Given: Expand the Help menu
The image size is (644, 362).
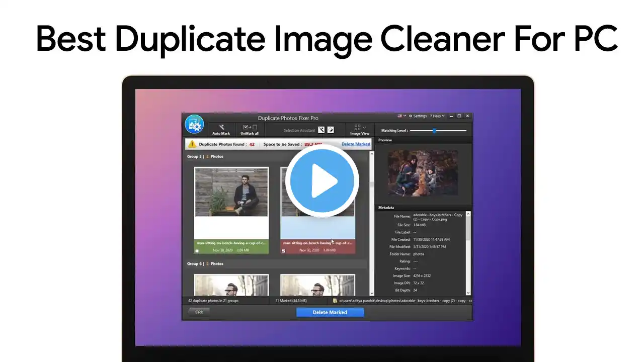Looking at the screenshot, I should click(436, 116).
